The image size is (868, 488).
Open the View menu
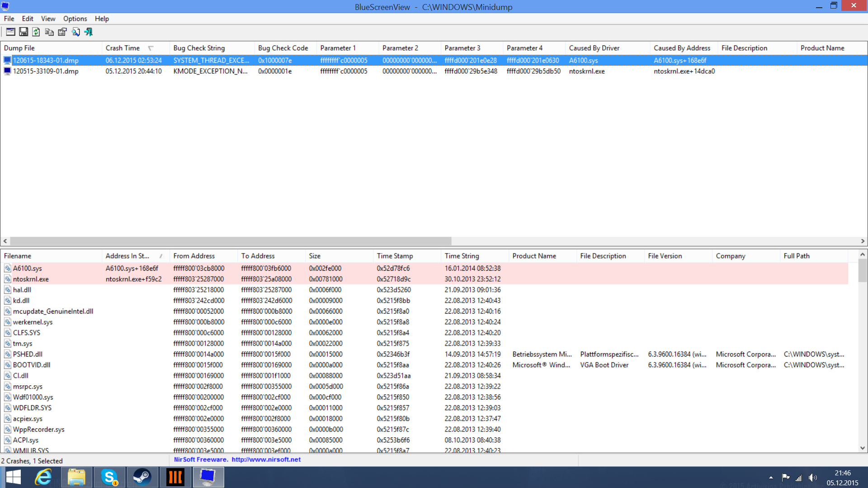click(x=48, y=19)
